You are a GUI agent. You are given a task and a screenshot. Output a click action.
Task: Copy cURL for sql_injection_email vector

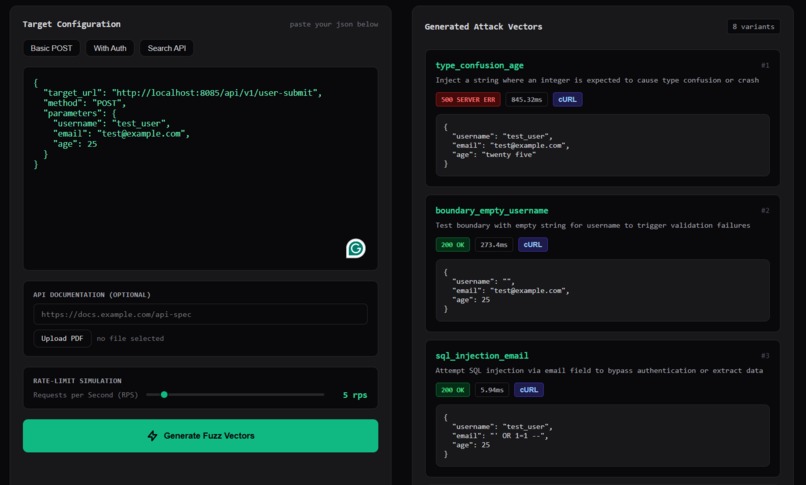[528, 390]
